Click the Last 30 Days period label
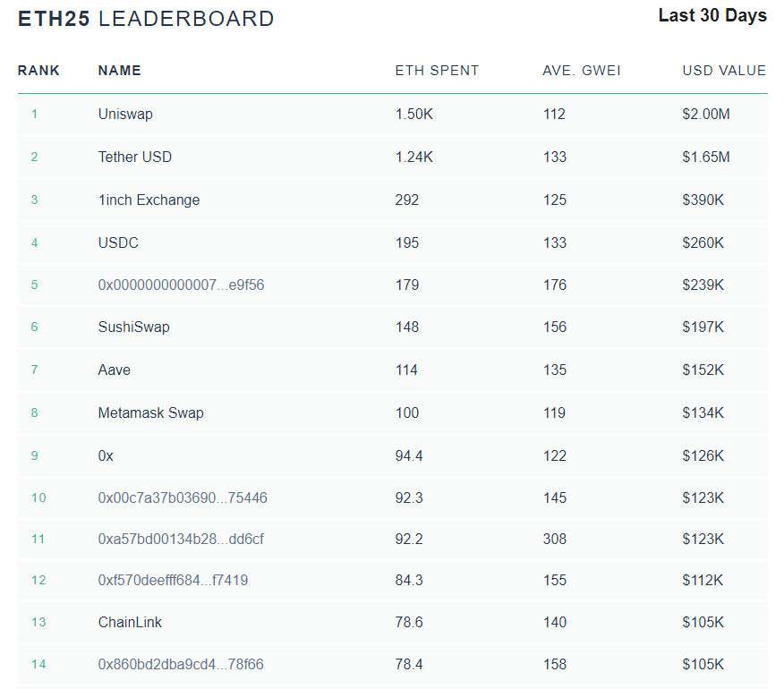 (712, 16)
